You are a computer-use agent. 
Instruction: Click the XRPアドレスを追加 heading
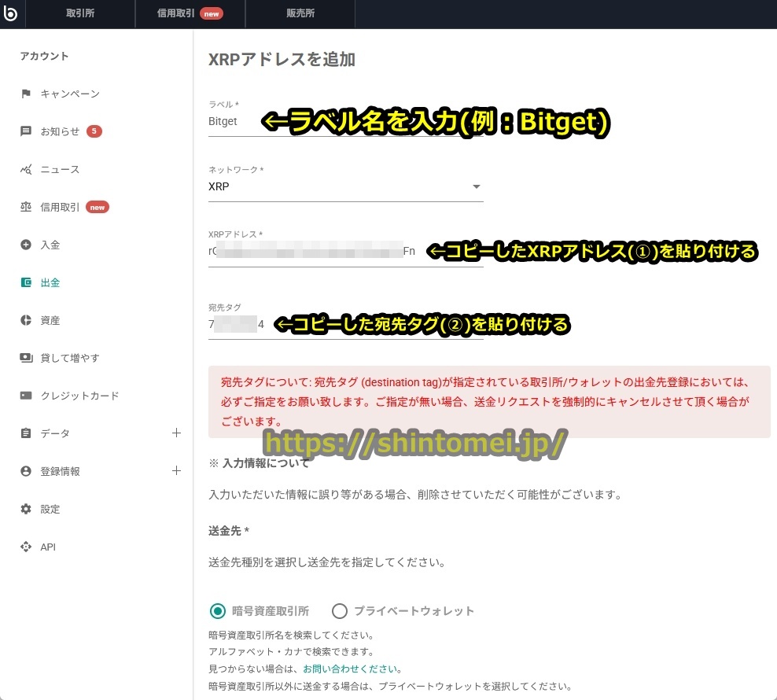[282, 60]
